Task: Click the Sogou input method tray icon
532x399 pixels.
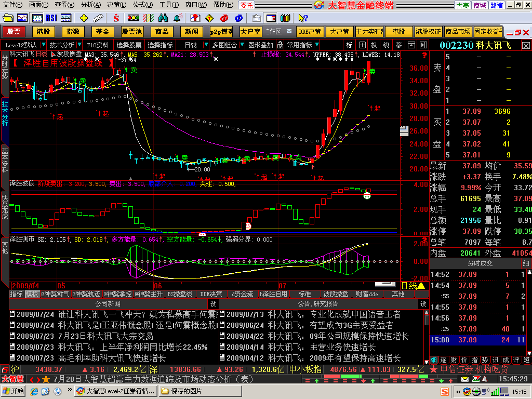Action: pyautogui.click(x=445, y=392)
